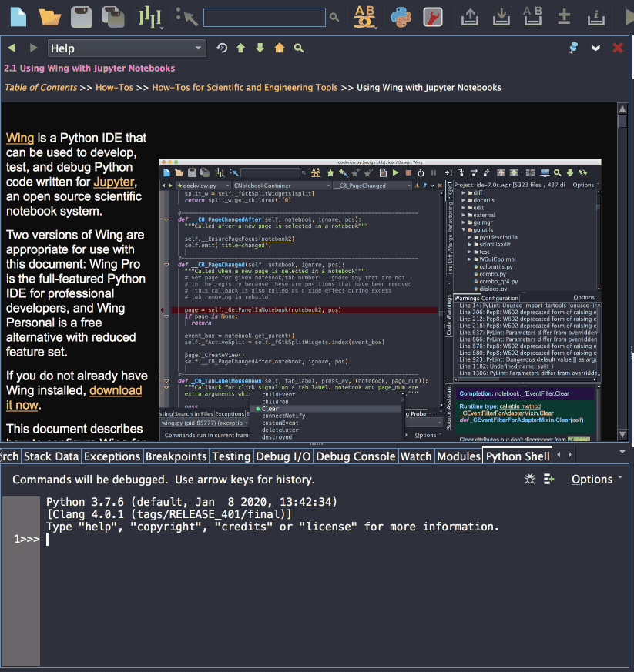Open the Help editor options chevron

tap(595, 48)
